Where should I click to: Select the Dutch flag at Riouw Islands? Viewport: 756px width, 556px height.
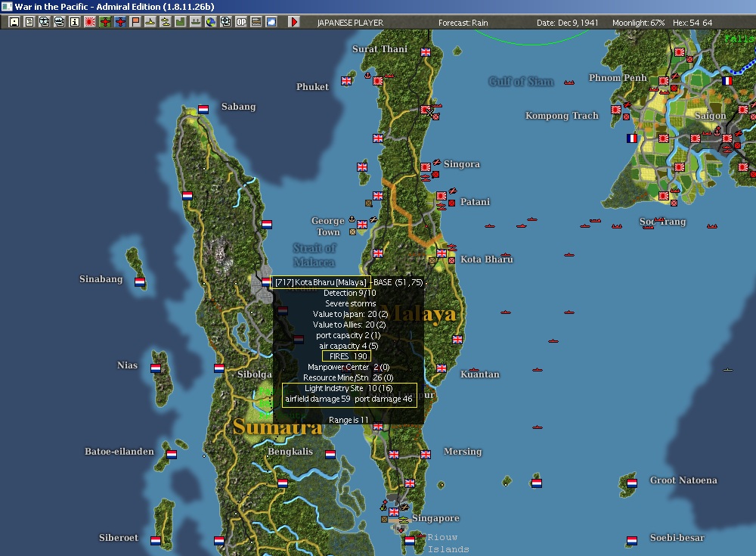(410, 541)
